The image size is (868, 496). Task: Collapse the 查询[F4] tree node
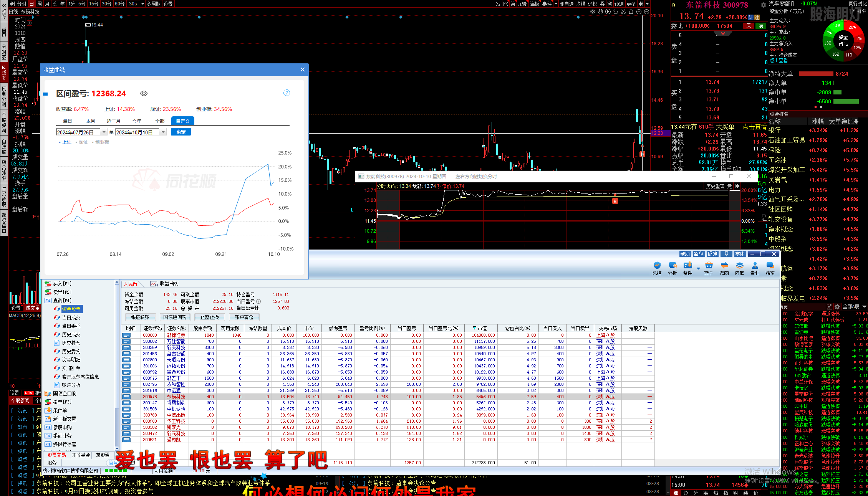coord(48,301)
